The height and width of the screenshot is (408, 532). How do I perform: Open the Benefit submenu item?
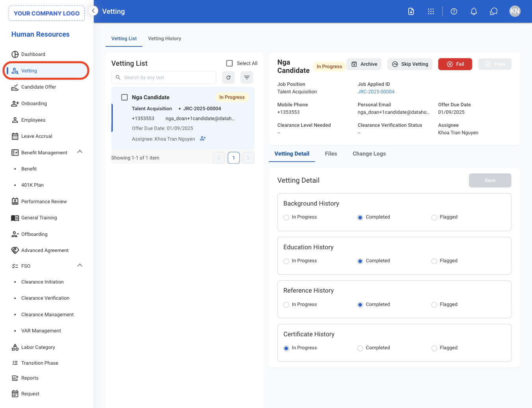pos(29,169)
